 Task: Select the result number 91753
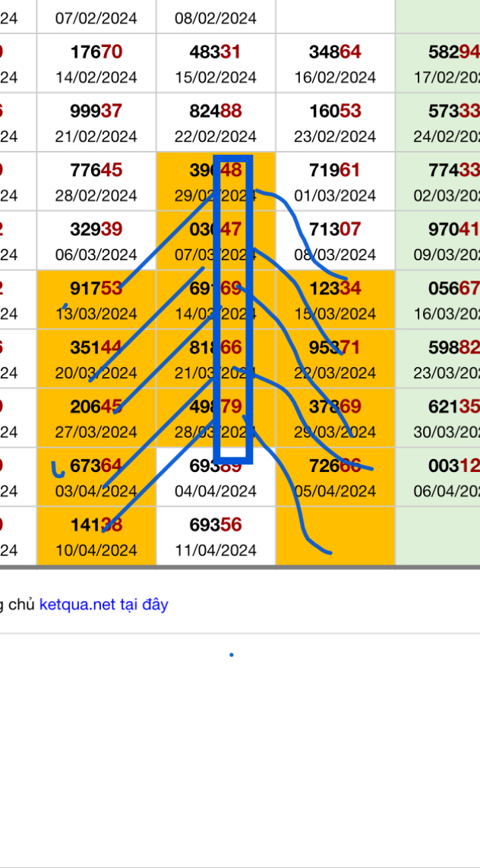click(96, 288)
